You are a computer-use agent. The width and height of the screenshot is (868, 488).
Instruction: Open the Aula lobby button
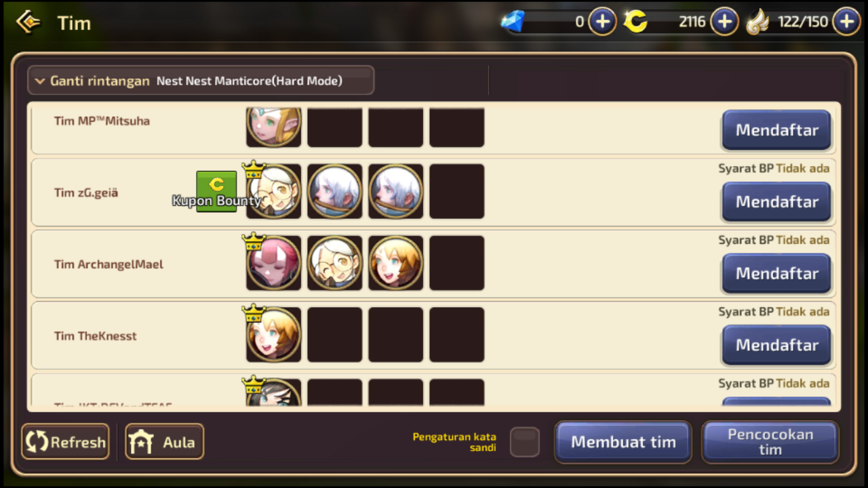[x=164, y=442]
